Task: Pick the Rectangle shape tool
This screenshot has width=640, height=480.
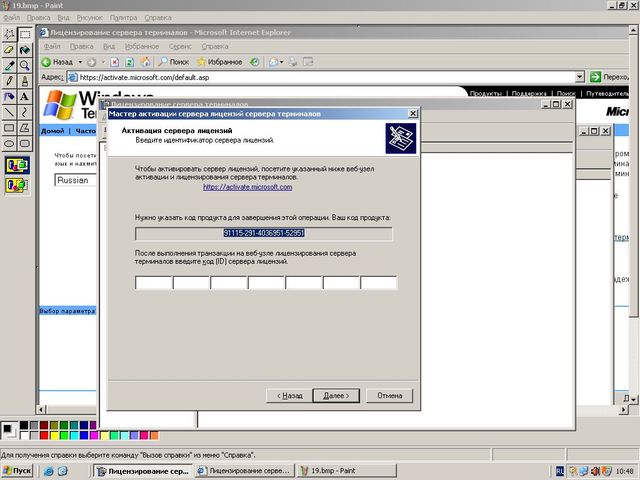Action: tap(9, 128)
